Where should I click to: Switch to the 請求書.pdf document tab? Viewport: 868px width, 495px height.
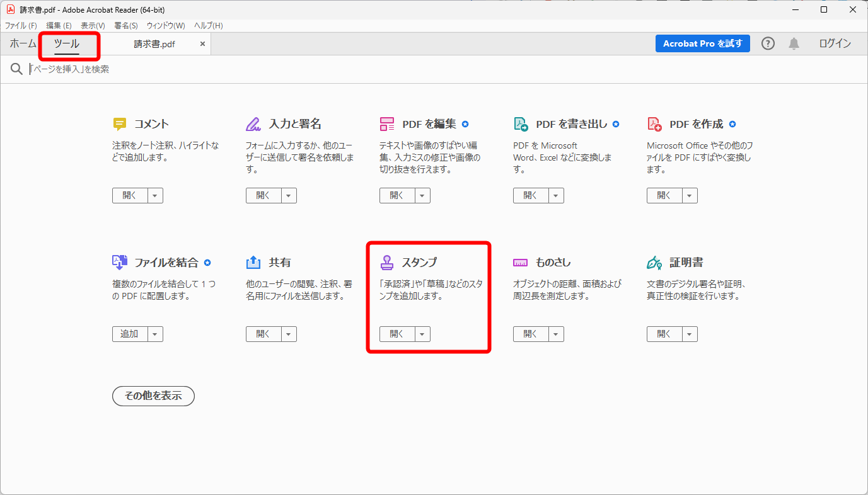tap(154, 44)
